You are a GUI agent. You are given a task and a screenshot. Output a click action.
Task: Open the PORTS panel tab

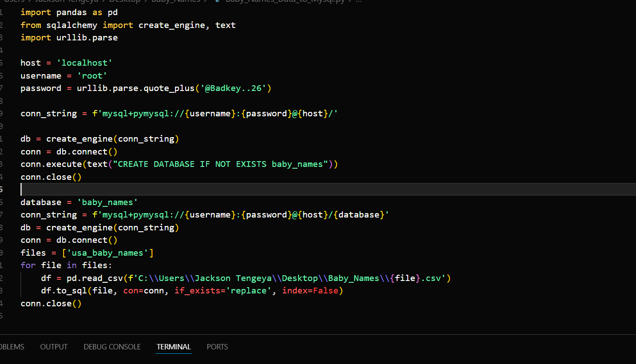[x=217, y=347]
